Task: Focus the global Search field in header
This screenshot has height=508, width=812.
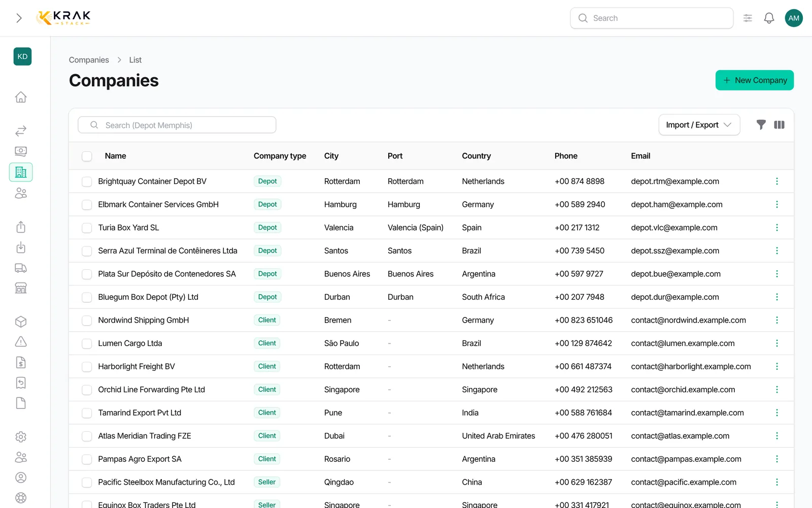Action: [652, 18]
